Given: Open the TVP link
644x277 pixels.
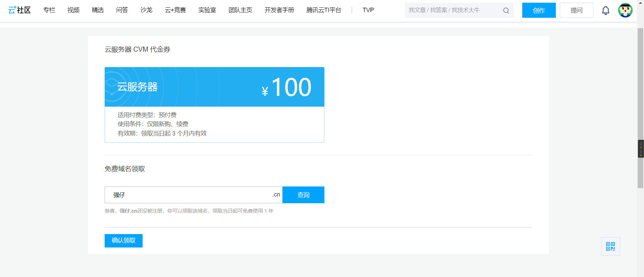Looking at the screenshot, I should (368, 10).
